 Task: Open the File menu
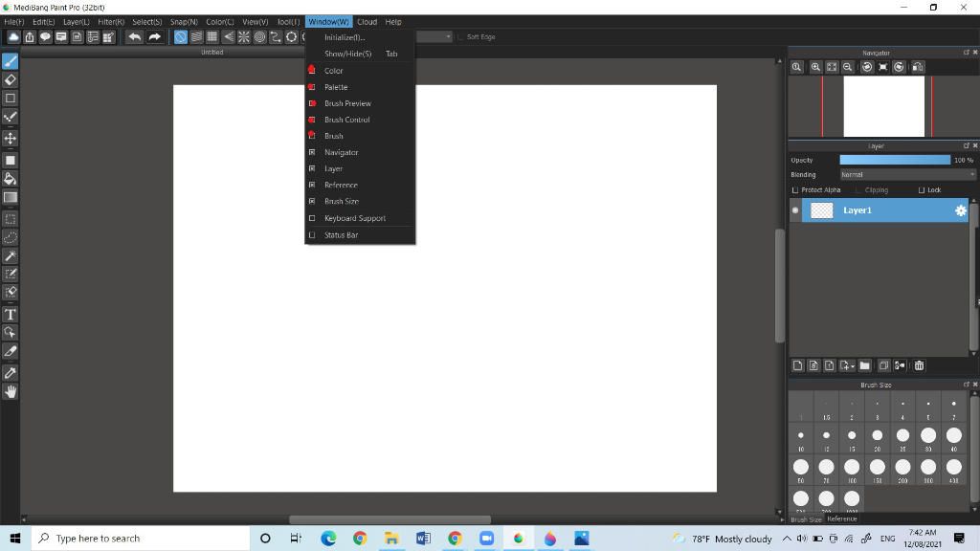[13, 22]
